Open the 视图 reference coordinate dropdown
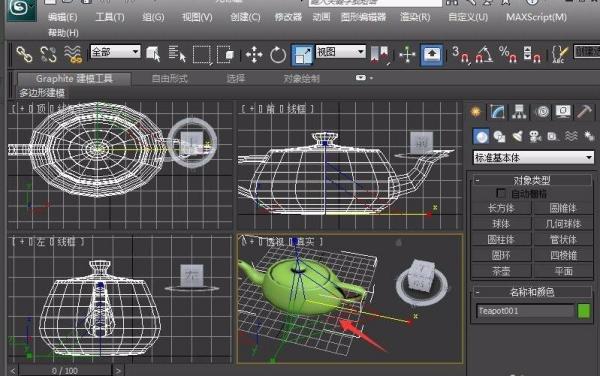This screenshot has width=600, height=376. (x=340, y=52)
